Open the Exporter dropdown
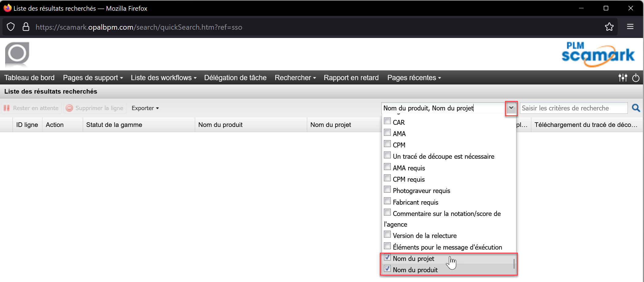Screen dimensions: 644x282 (145, 108)
